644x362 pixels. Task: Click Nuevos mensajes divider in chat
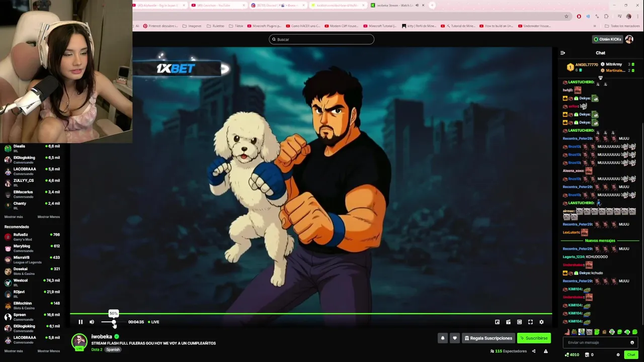tap(600, 240)
